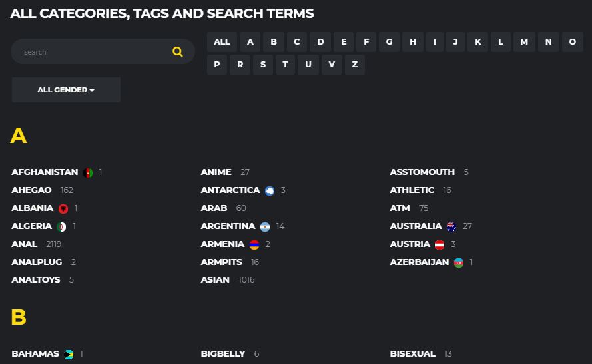The height and width of the screenshot is (364, 592).
Task: Jump to letter M filter
Action: [x=524, y=42]
